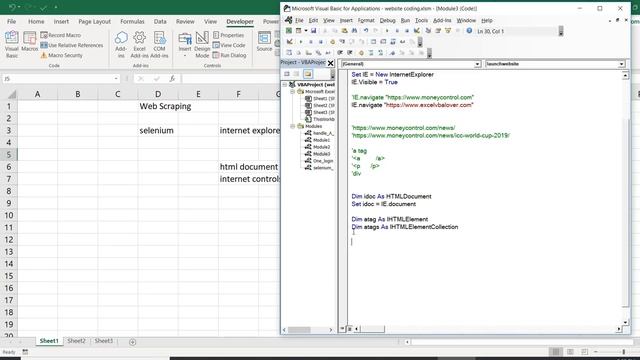Click Visual Basic button in Excel ribbon
640x360 pixels.
pyautogui.click(x=12, y=44)
